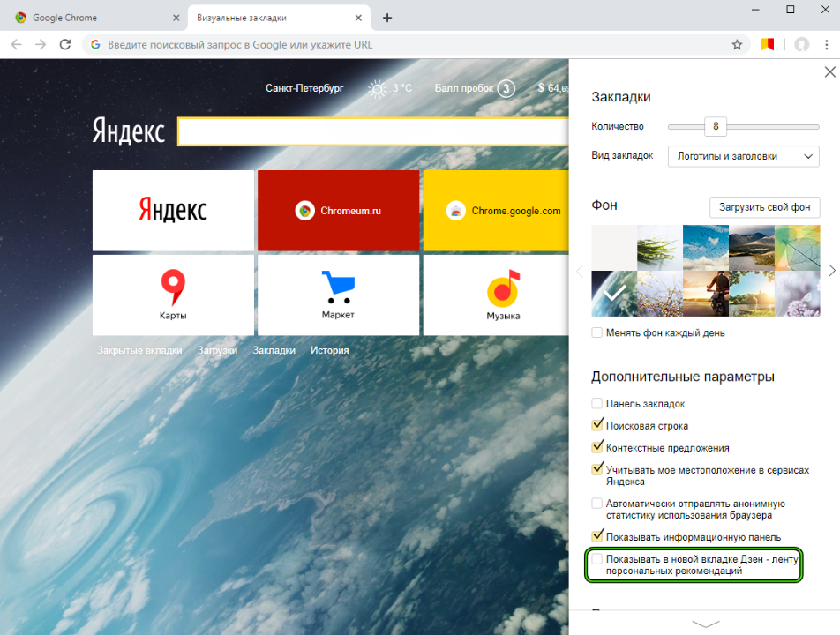Open the Chromeum.ru bookmark tile
The image size is (840, 635).
point(338,211)
